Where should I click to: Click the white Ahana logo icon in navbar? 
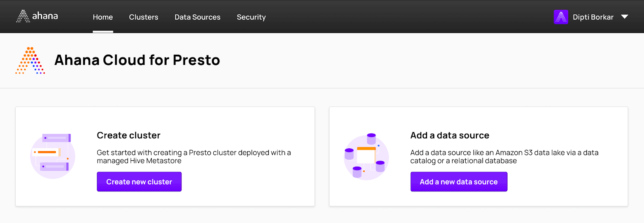pos(23,16)
